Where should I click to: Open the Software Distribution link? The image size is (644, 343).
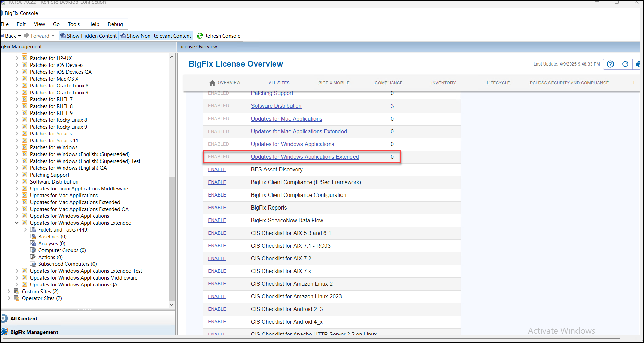pos(276,106)
